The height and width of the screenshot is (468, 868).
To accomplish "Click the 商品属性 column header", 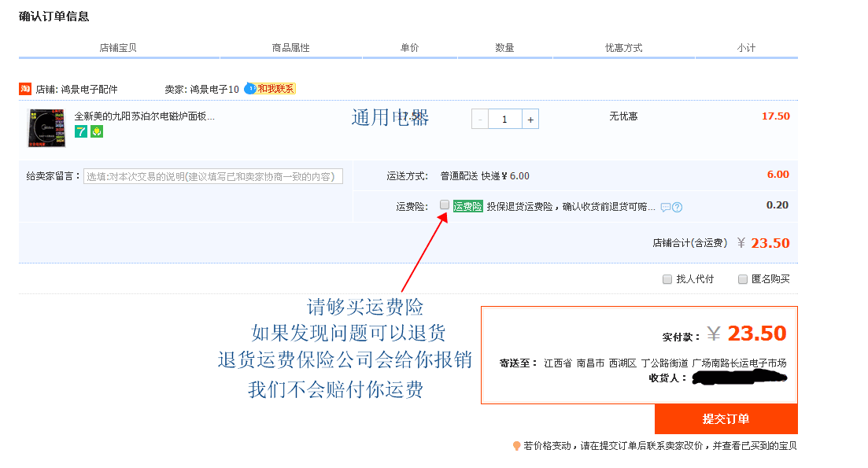I will (x=290, y=47).
